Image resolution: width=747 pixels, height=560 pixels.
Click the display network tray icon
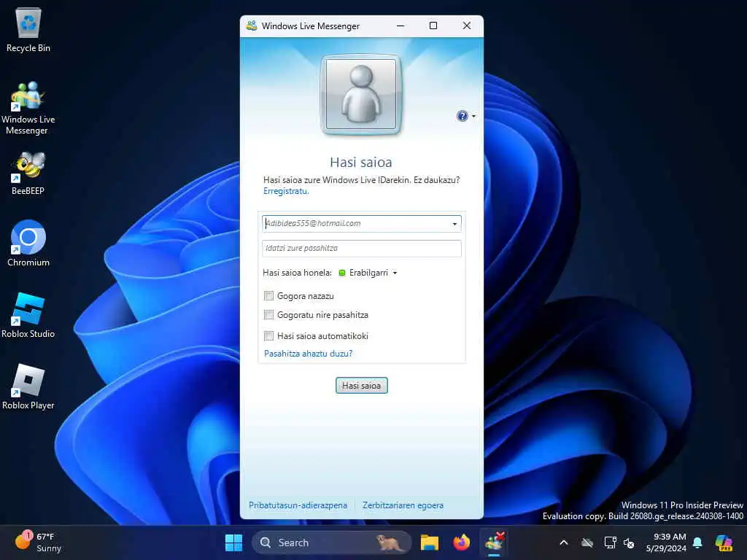point(610,542)
